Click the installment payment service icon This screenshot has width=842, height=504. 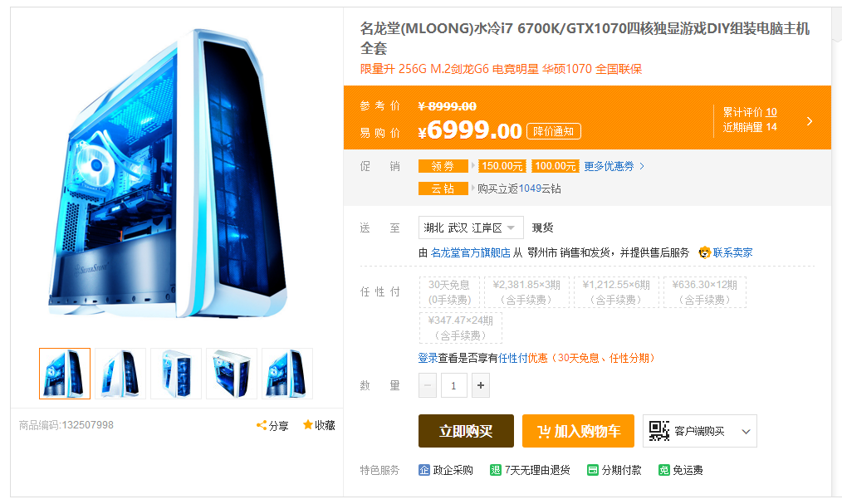(592, 470)
